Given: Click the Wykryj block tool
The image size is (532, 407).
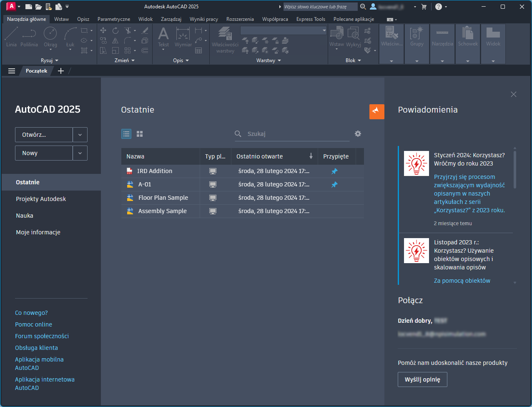Looking at the screenshot, I should [x=354, y=37].
